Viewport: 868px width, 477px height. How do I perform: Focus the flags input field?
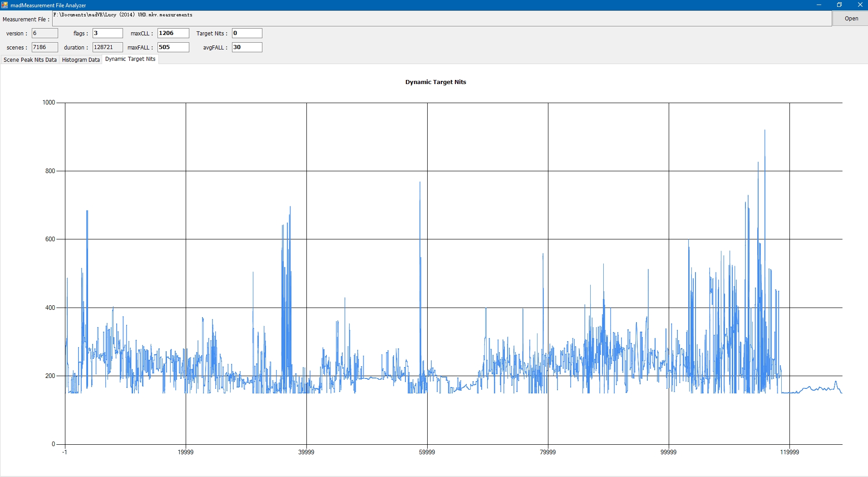[x=108, y=33]
